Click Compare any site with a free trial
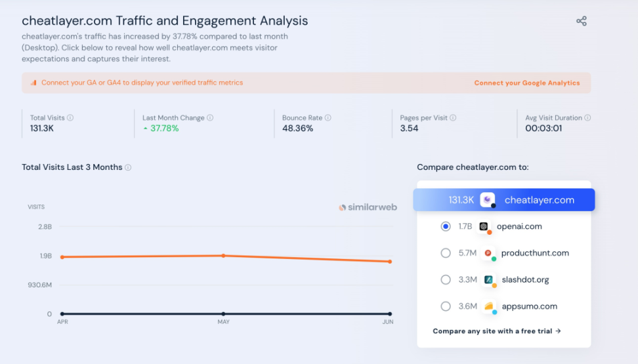The height and width of the screenshot is (364, 638). pos(497,331)
